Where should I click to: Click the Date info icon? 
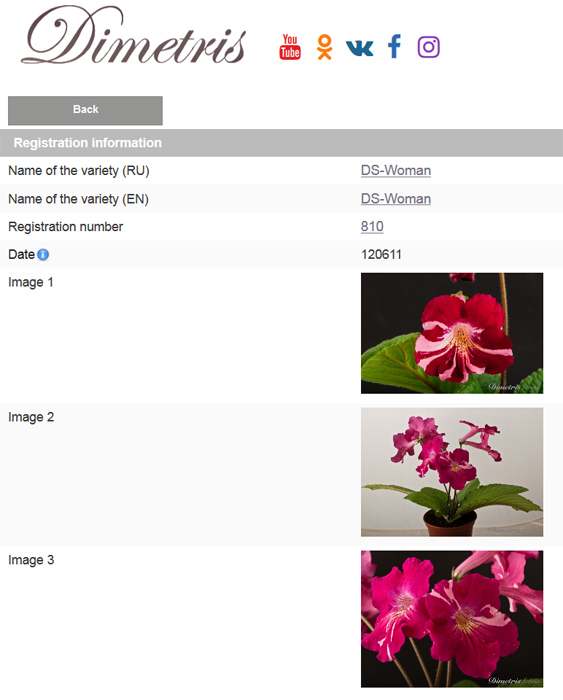point(43,254)
